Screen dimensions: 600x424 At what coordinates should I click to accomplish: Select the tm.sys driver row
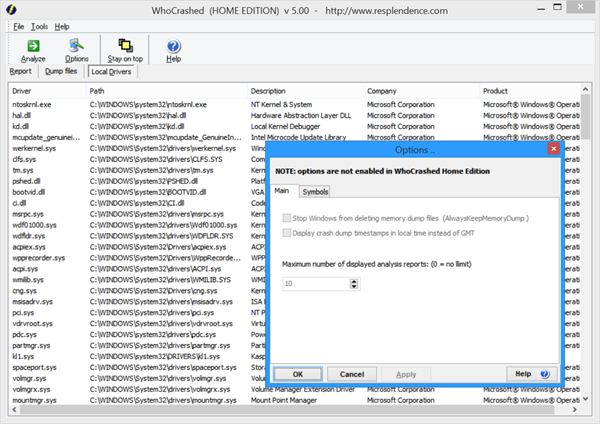pyautogui.click(x=138, y=170)
